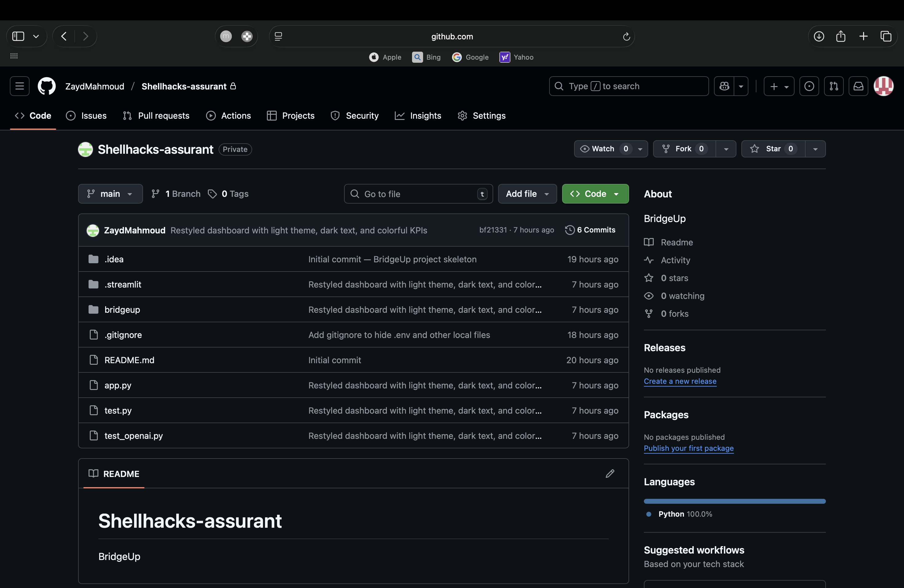
Task: Click Safari share icon
Action: [841, 37]
